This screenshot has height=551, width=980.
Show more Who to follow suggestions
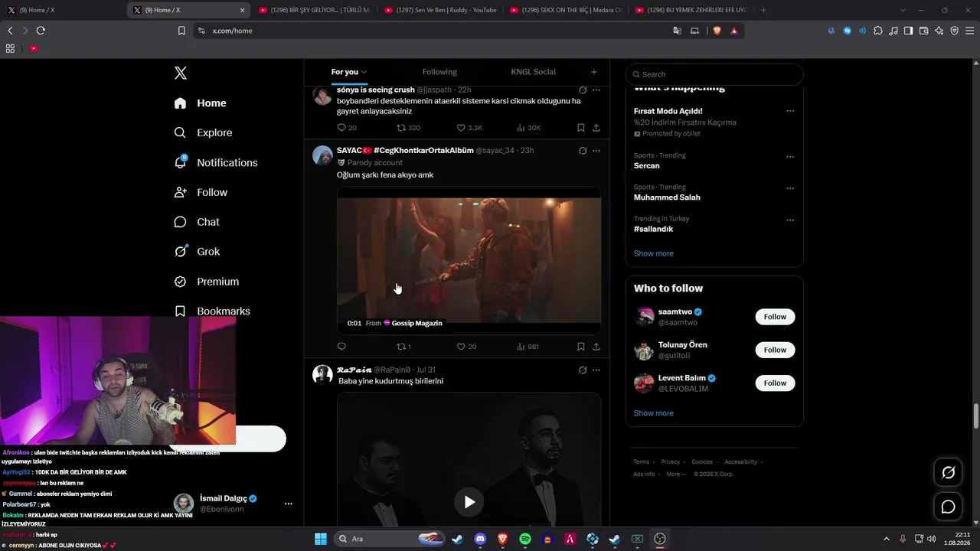pos(654,413)
